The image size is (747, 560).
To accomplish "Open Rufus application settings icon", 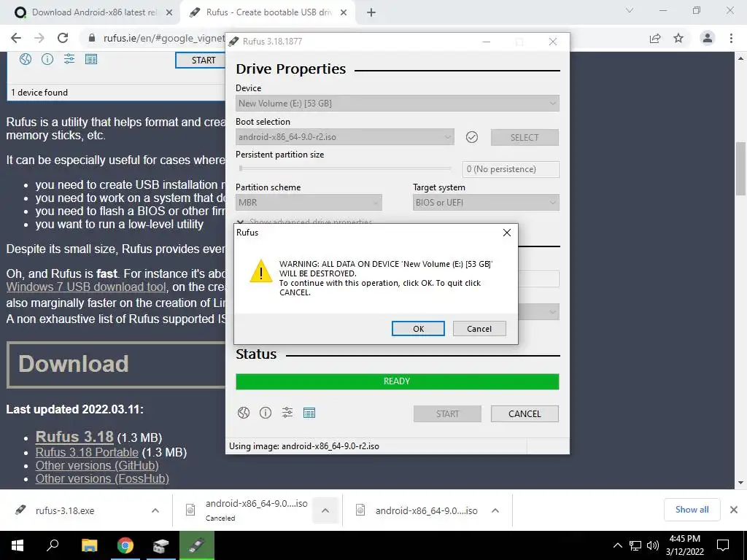I will point(287,413).
